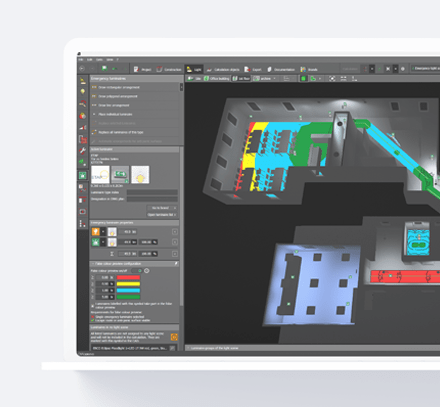Click the red false colour swatch
The width and height of the screenshot is (440, 407).
[x=128, y=278]
